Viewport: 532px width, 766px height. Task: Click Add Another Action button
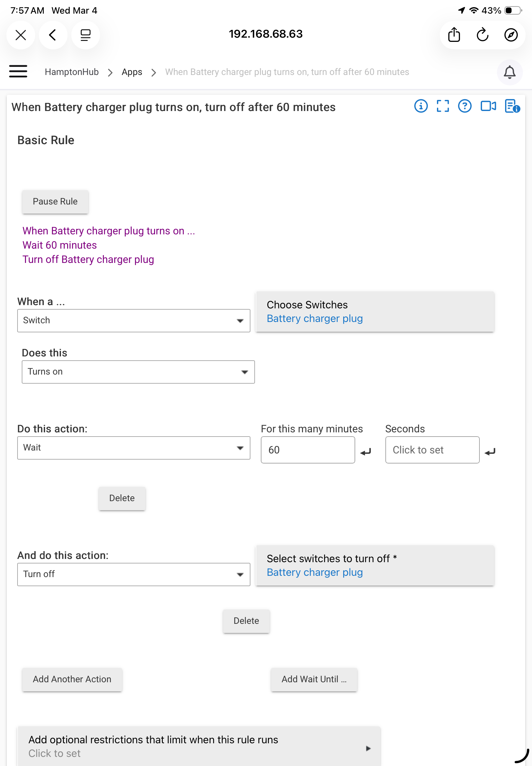[72, 679]
